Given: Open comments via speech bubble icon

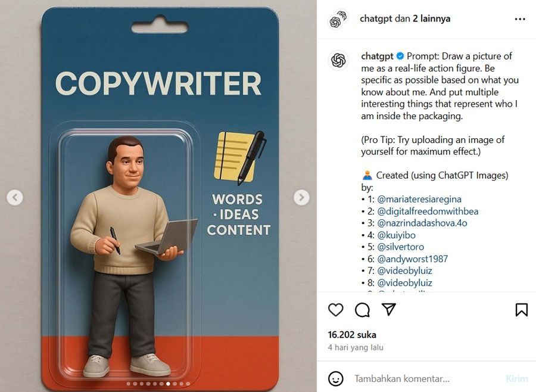Looking at the screenshot, I should click(362, 310).
